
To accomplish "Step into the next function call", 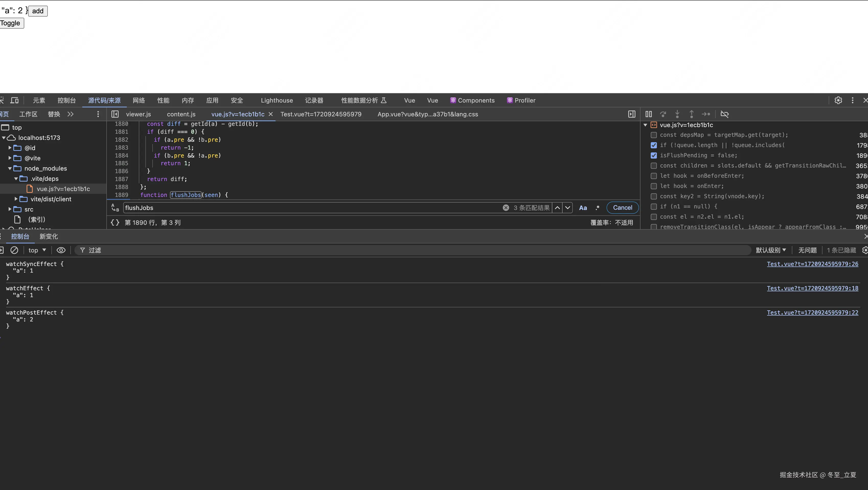I will (677, 114).
